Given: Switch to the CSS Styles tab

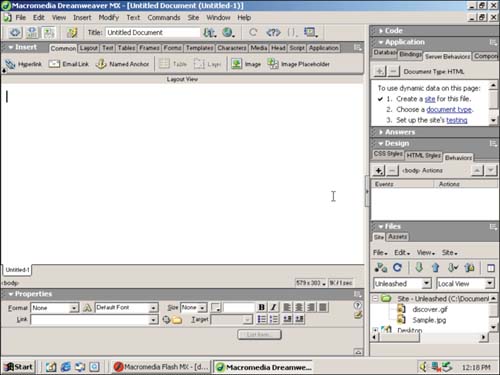Looking at the screenshot, I should 388,154.
